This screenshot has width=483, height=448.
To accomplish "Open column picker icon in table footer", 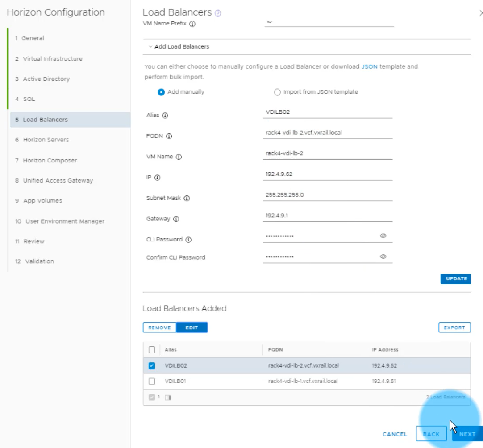I will tap(168, 397).
